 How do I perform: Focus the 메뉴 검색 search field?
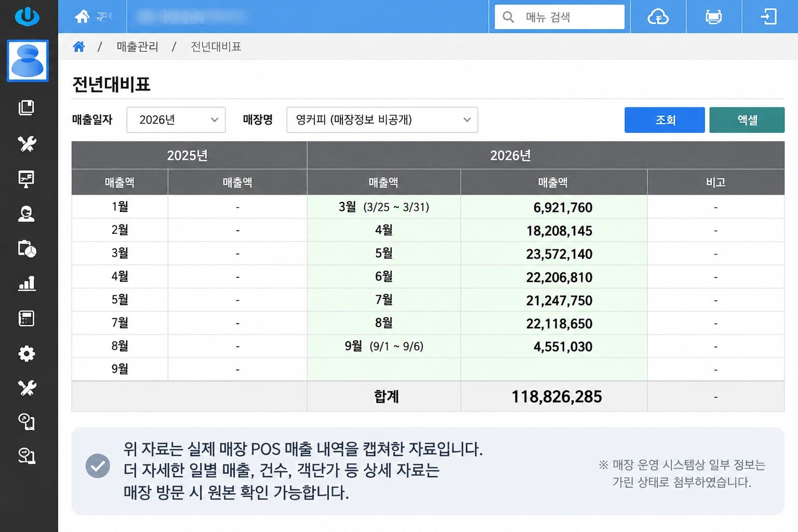(x=560, y=17)
